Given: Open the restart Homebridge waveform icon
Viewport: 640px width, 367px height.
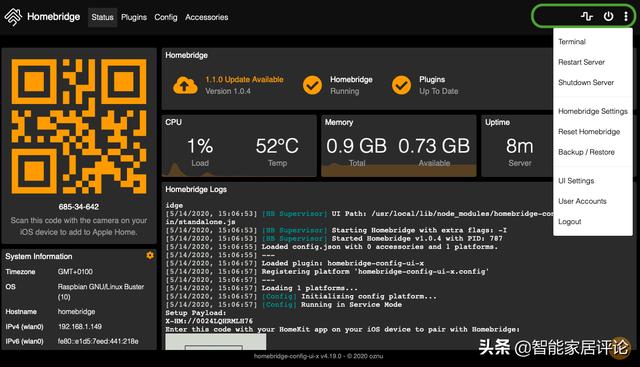Looking at the screenshot, I should click(x=587, y=16).
